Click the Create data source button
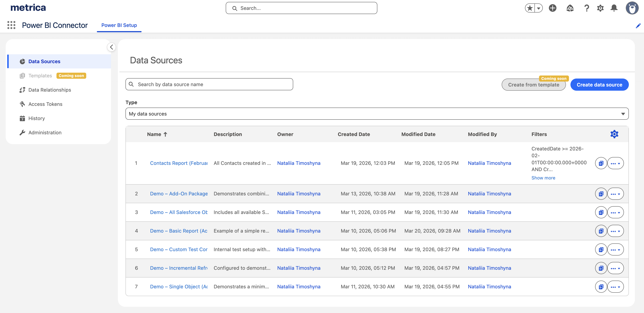Viewport: 644px width, 313px height. pos(599,85)
